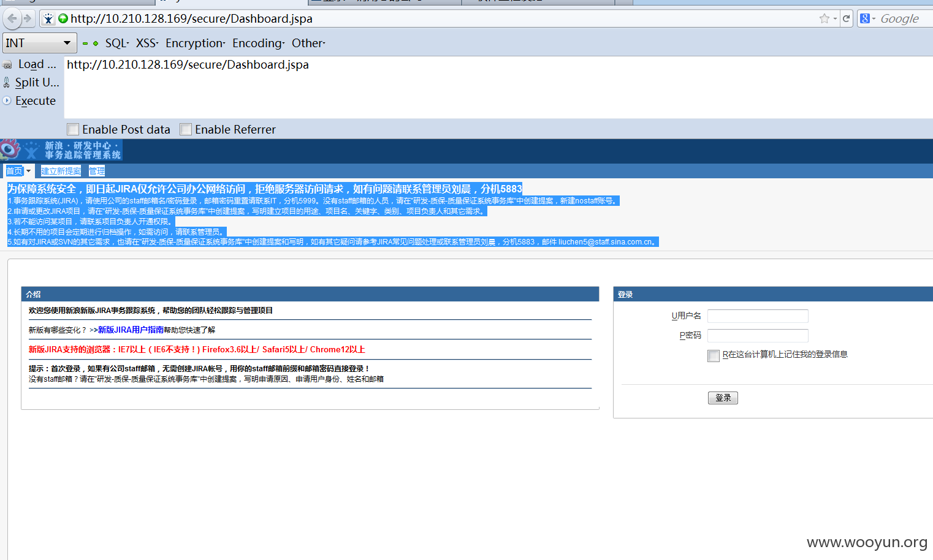
Task: Click the site identity icon in address bar
Action: 48,19
